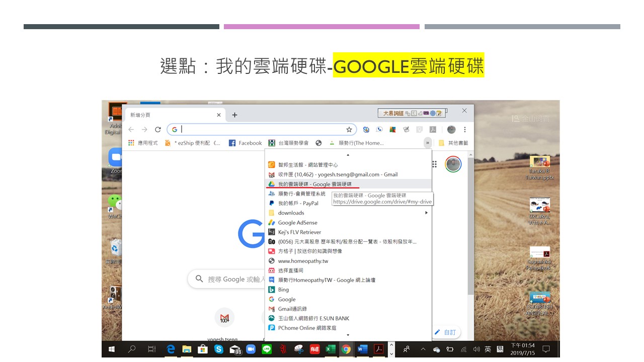Viewport: 644px width, 362px height.
Task: Show hidden system tray icons
Action: click(x=423, y=349)
